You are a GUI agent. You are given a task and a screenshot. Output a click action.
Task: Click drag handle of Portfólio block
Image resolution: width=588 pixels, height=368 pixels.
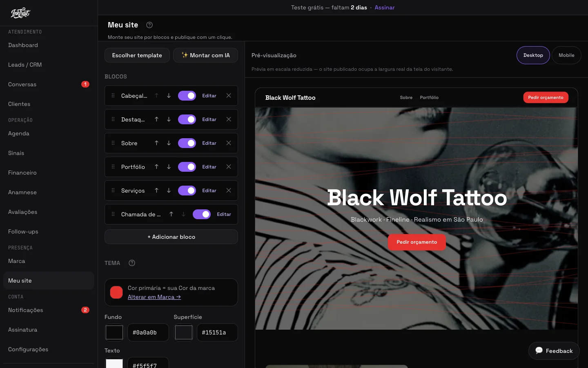(x=113, y=167)
